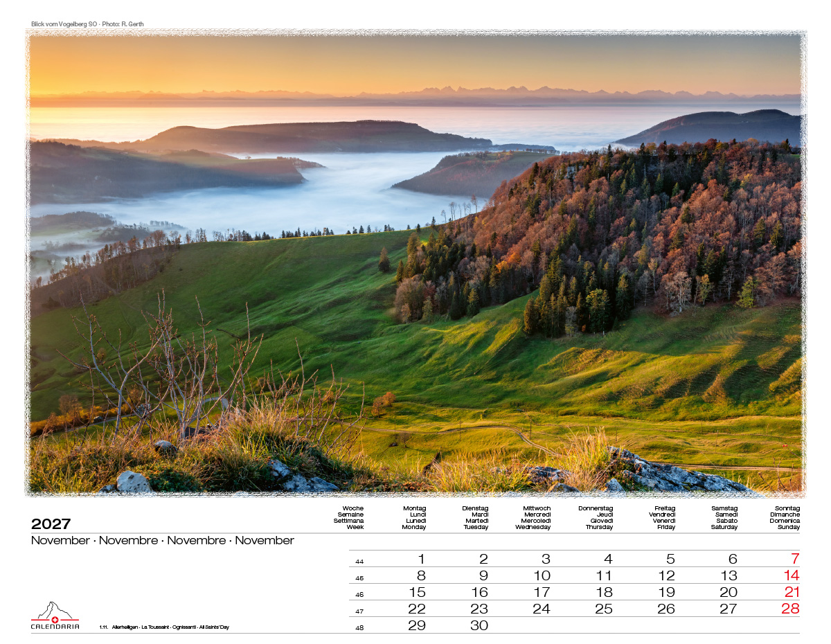Select date 9 in the calendar

tap(483, 575)
